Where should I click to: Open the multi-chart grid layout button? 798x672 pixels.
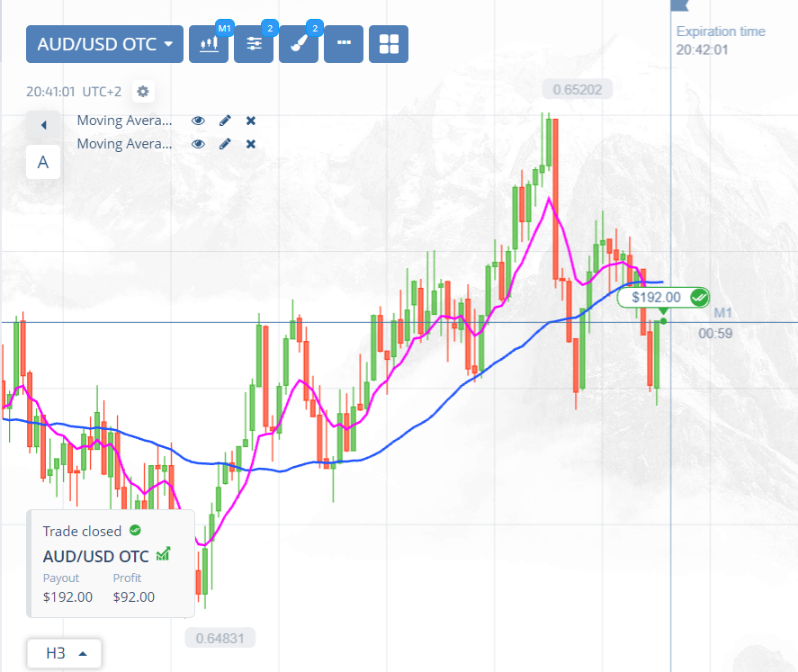pos(389,44)
